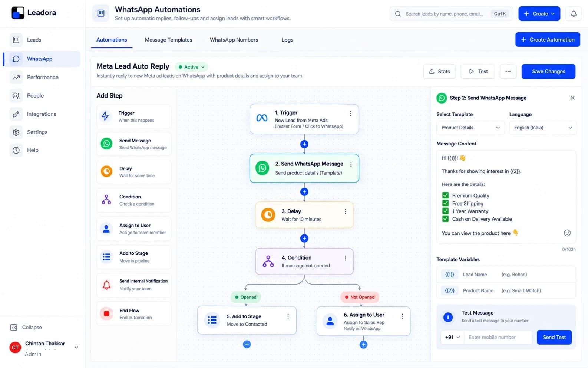
Task: Open options menu for the Delay step
Action: click(345, 211)
